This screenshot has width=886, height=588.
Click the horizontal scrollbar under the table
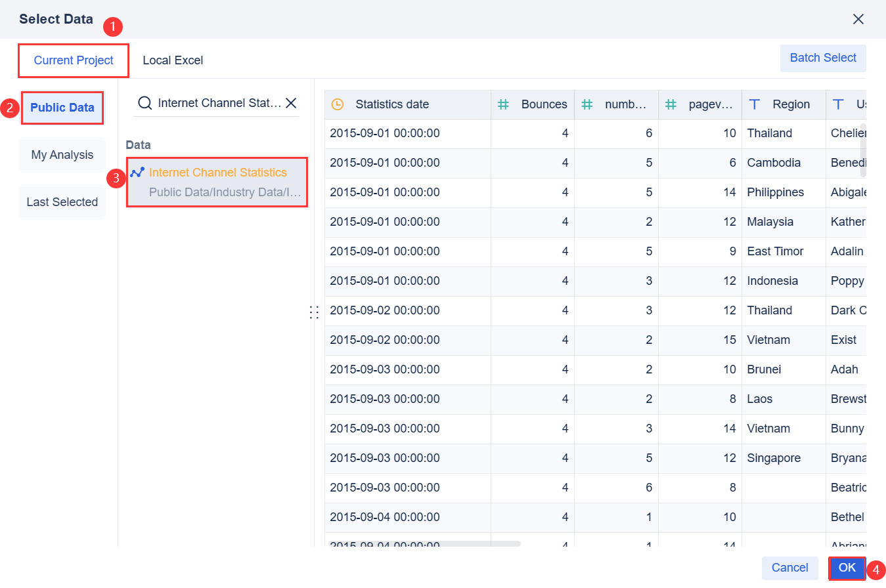click(424, 544)
